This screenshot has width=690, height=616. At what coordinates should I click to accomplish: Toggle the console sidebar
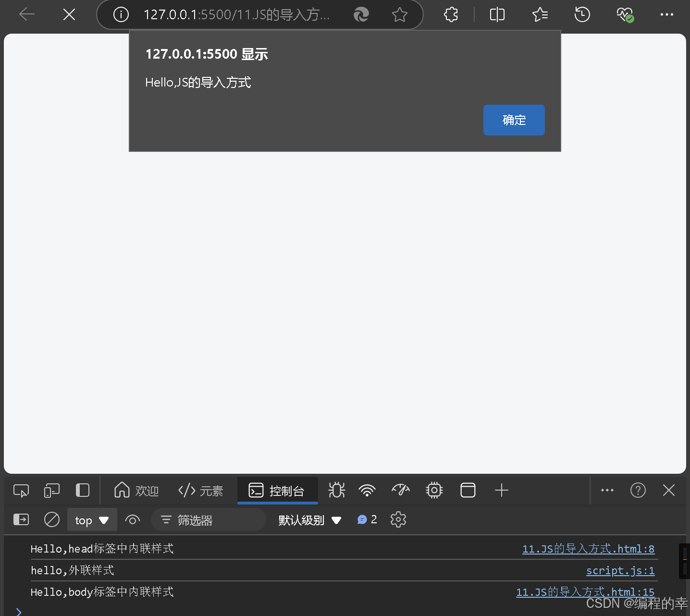(x=21, y=519)
